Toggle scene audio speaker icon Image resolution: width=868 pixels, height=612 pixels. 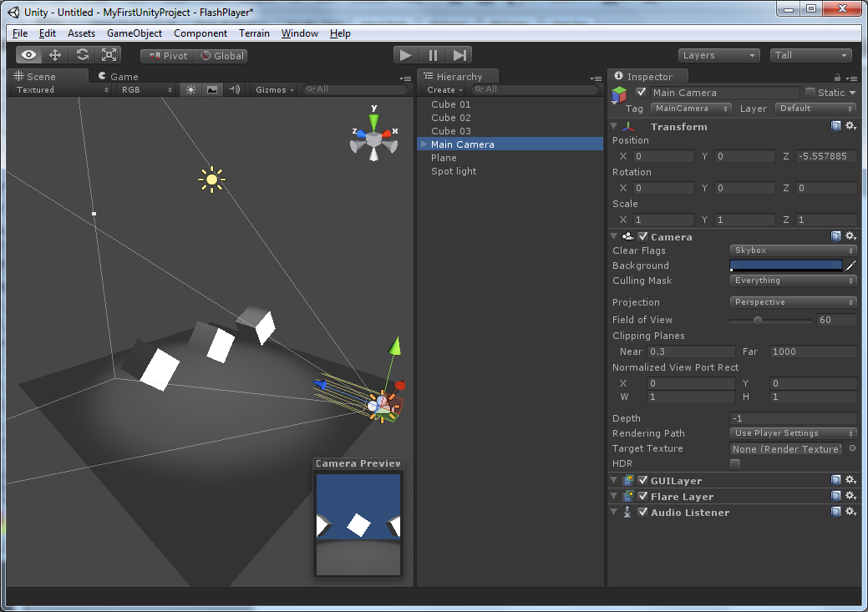point(234,89)
